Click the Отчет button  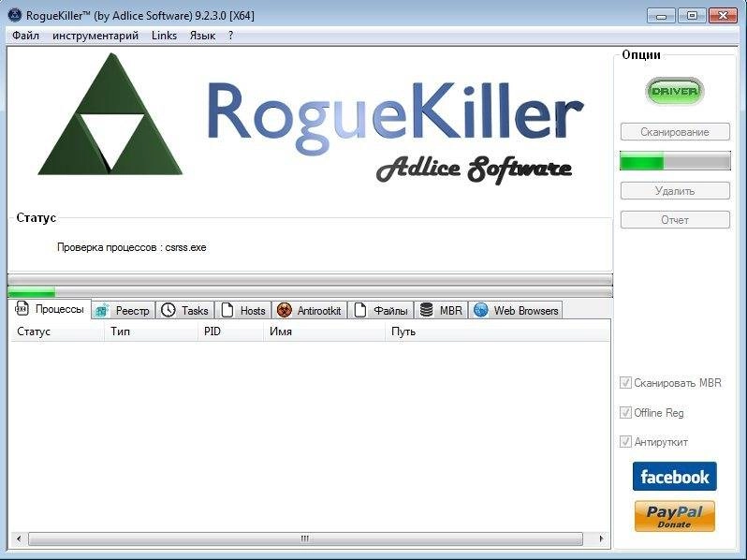[x=675, y=220]
